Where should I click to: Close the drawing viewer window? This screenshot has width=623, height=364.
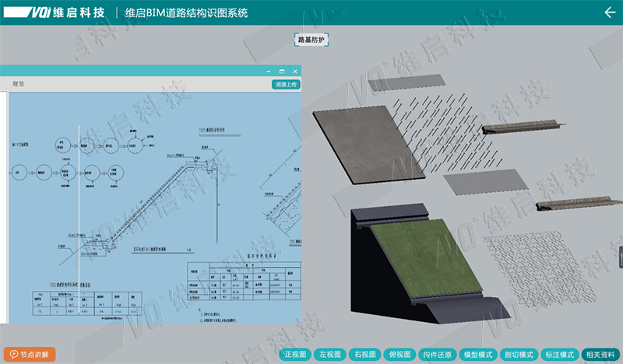pyautogui.click(x=295, y=71)
